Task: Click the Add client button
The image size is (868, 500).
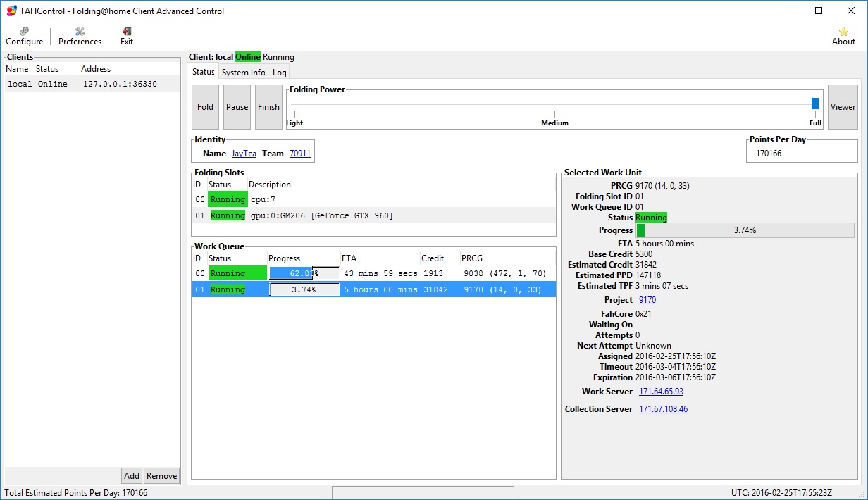Action: coord(132,475)
